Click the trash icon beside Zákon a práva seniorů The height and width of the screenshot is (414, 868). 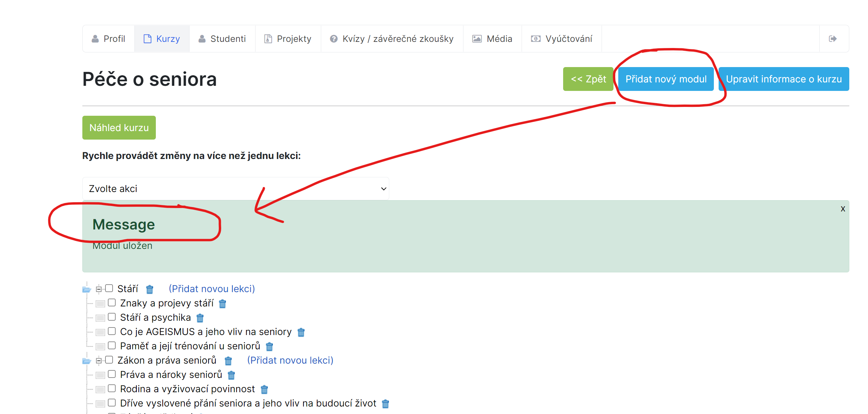(228, 361)
